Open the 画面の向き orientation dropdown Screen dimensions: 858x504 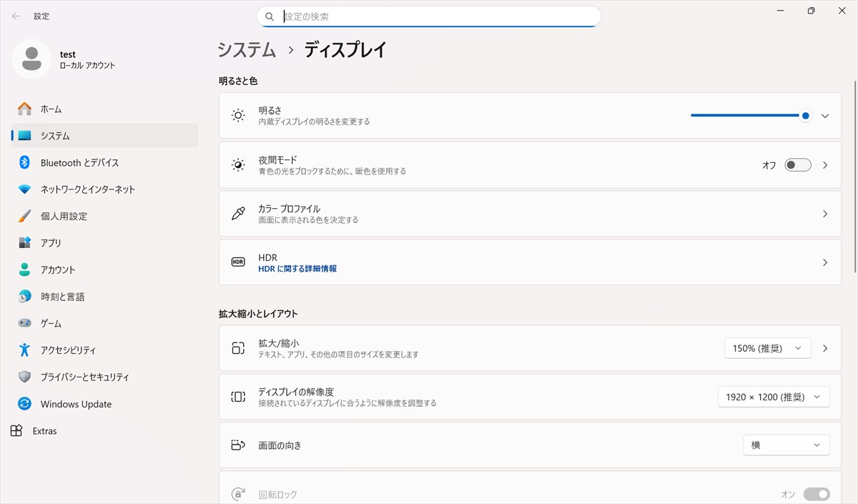coord(786,445)
